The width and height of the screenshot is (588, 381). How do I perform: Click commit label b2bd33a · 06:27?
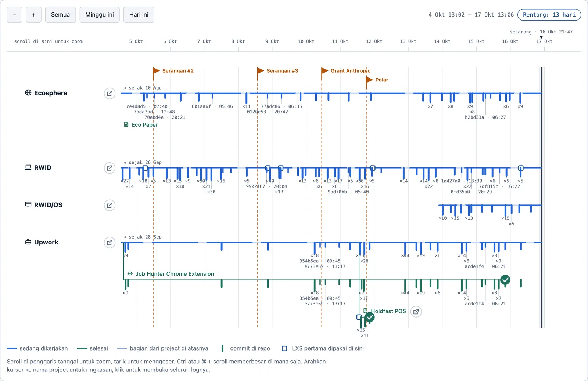485,117
